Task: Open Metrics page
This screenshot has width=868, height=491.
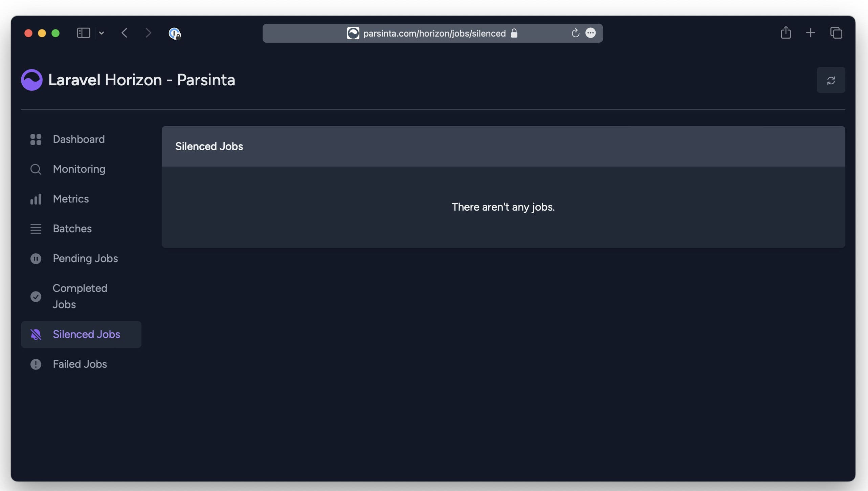Action: 81,199
